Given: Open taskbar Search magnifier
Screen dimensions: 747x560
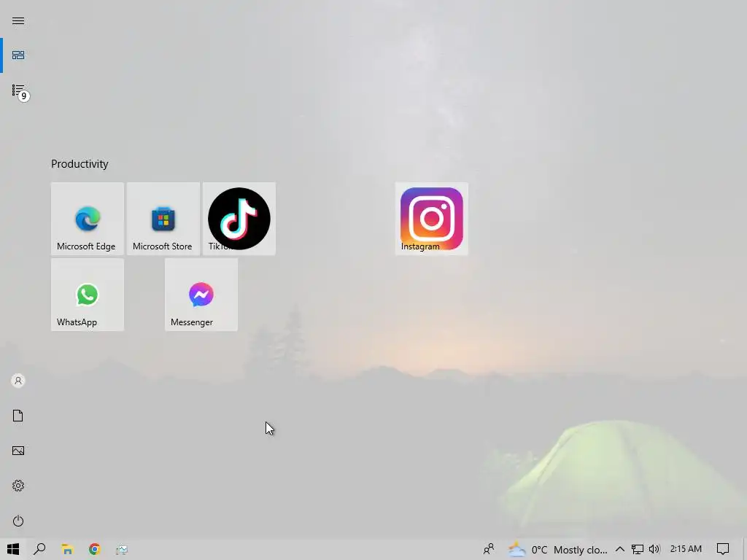Looking at the screenshot, I should coord(40,550).
